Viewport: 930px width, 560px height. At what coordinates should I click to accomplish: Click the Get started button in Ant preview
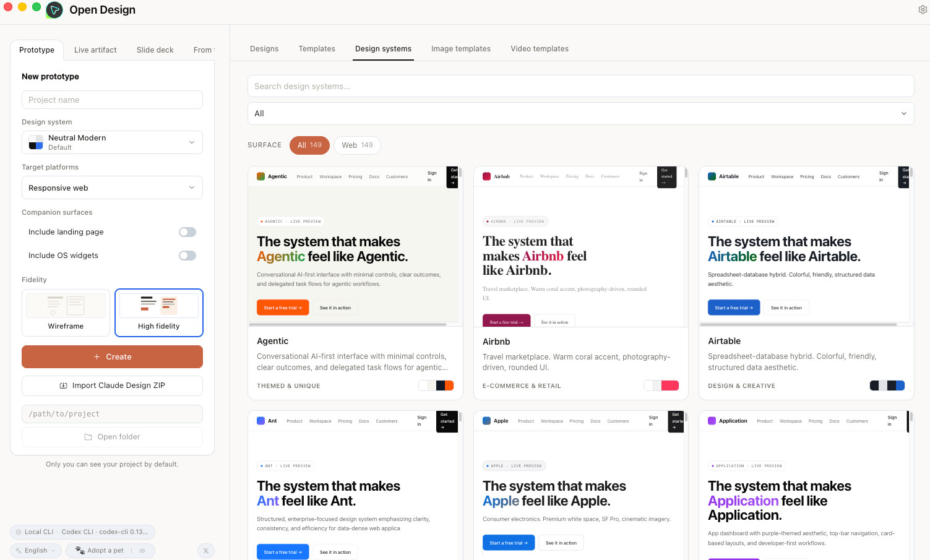tap(447, 421)
